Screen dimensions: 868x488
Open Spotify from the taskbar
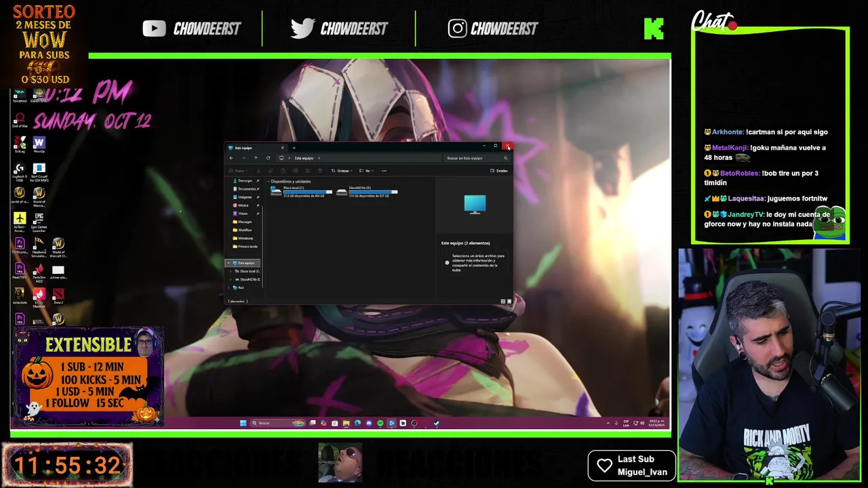click(x=380, y=423)
